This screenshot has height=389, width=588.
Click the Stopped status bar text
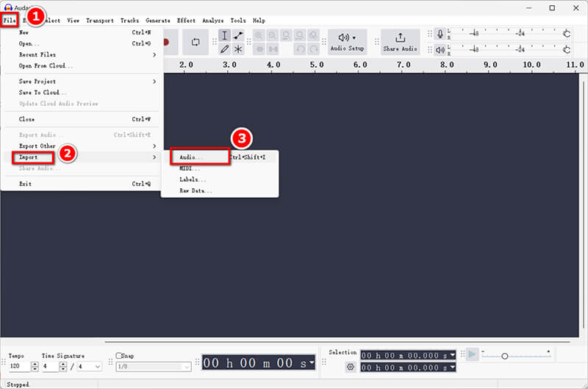18,385
